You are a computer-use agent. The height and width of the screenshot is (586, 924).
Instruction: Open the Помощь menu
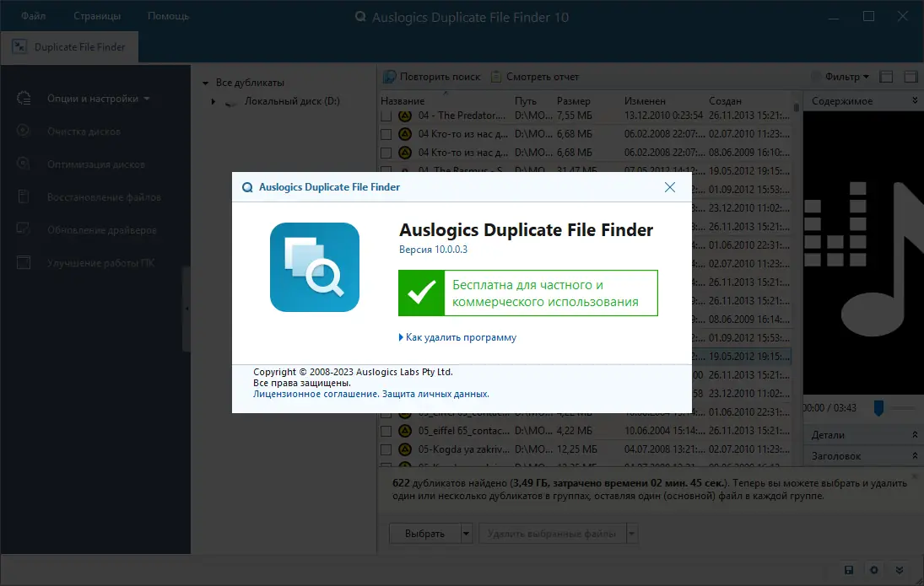[x=168, y=16]
